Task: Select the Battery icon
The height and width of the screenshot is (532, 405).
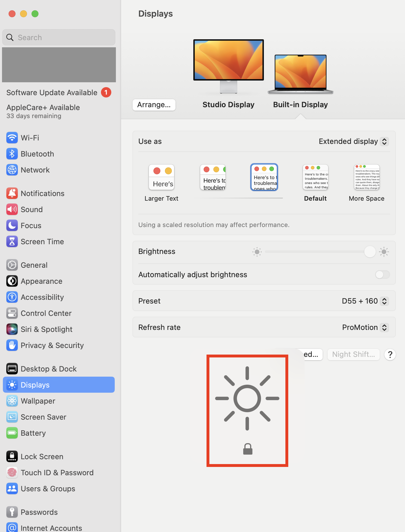Action: [x=12, y=433]
